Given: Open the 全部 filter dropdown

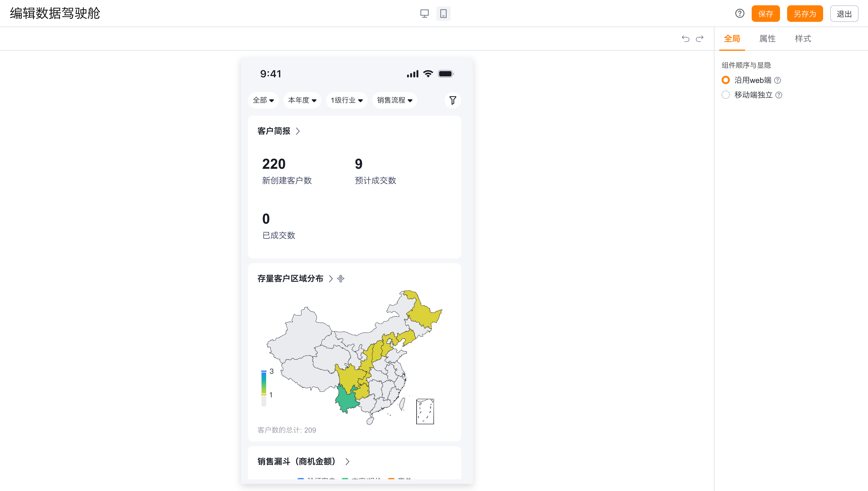Looking at the screenshot, I should [x=263, y=100].
